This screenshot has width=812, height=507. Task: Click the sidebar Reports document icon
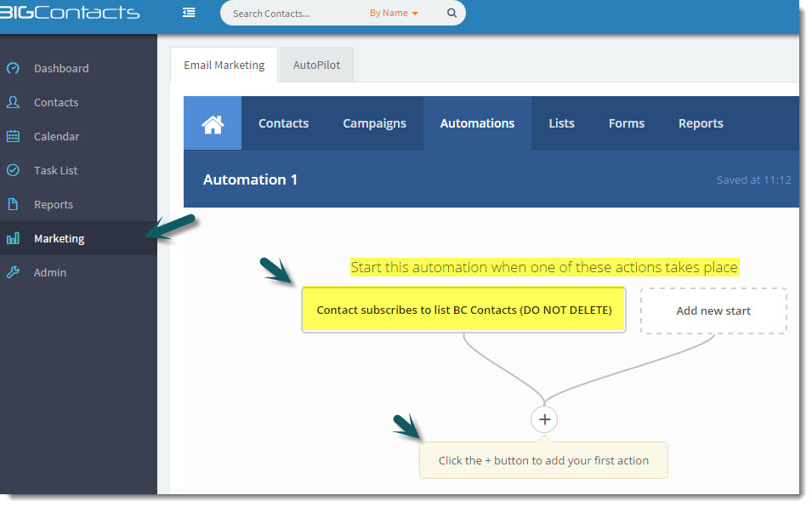(13, 204)
